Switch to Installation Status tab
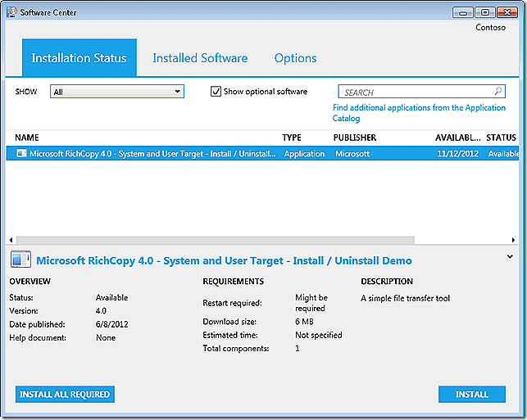Image resolution: width=527 pixels, height=420 pixels. 80,58
